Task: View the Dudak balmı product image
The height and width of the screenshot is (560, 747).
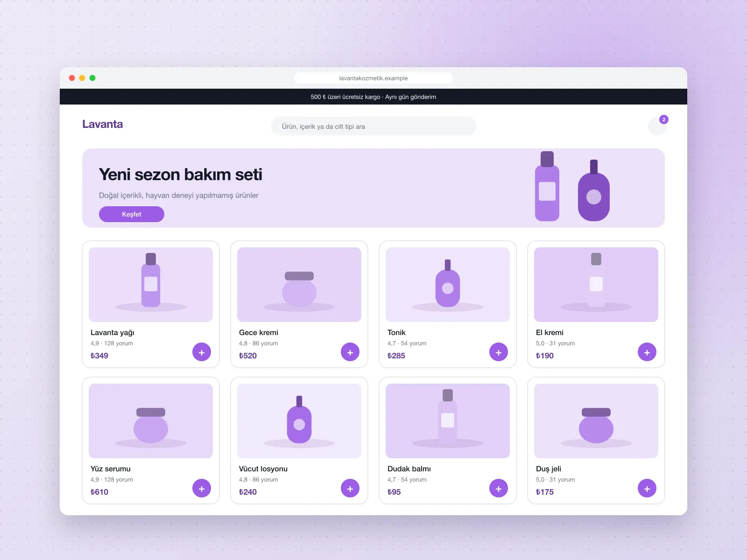Action: click(x=448, y=421)
